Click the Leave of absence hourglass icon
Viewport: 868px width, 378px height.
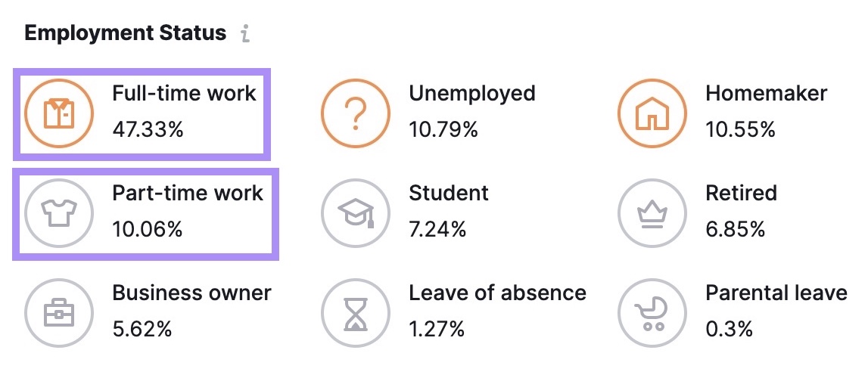[x=355, y=312]
